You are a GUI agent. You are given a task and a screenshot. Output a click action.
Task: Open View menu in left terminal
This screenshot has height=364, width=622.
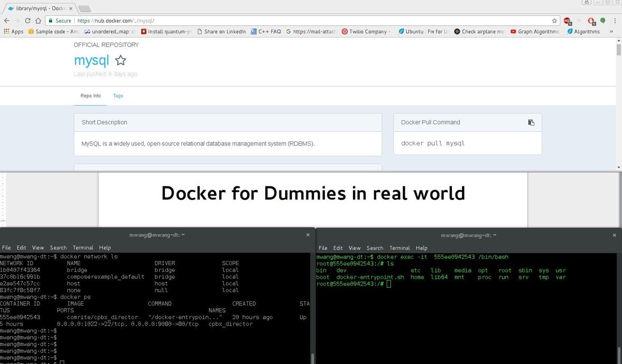pyautogui.click(x=38, y=247)
